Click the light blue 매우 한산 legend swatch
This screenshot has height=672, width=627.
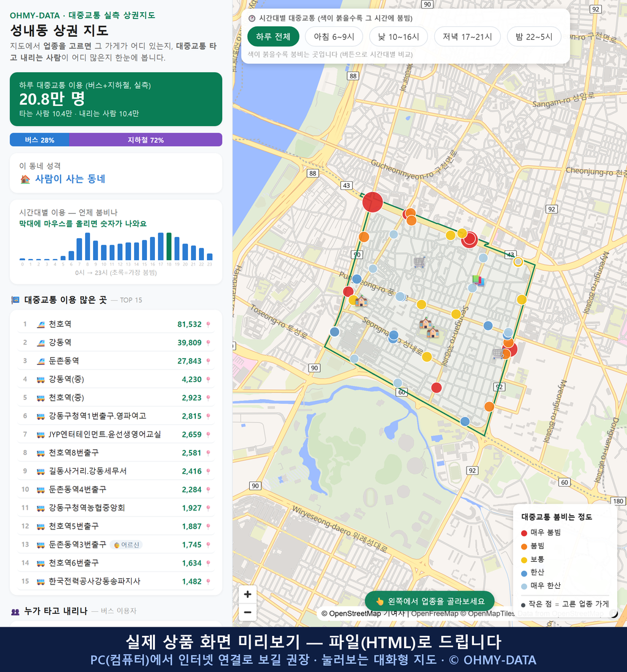click(524, 586)
